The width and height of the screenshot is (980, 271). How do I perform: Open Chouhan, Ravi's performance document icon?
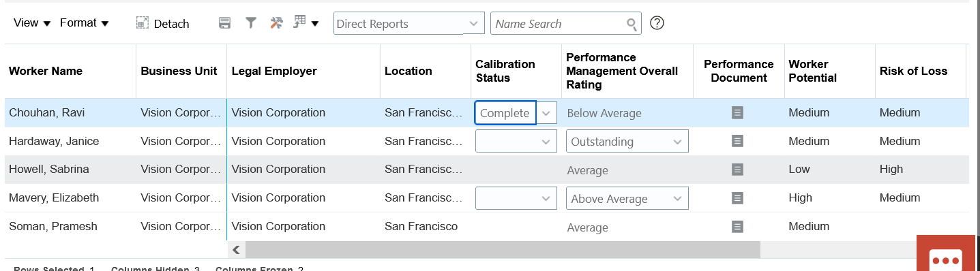tap(737, 112)
